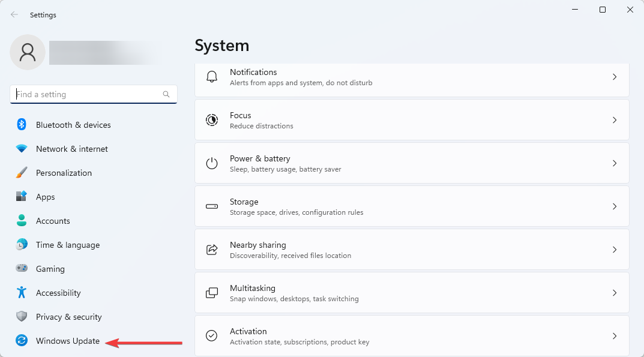Image resolution: width=644 pixels, height=357 pixels.
Task: Click the System page heading
Action: tap(222, 46)
